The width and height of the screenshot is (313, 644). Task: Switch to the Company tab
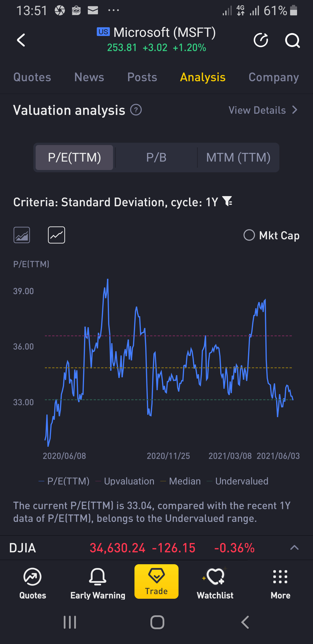274,77
